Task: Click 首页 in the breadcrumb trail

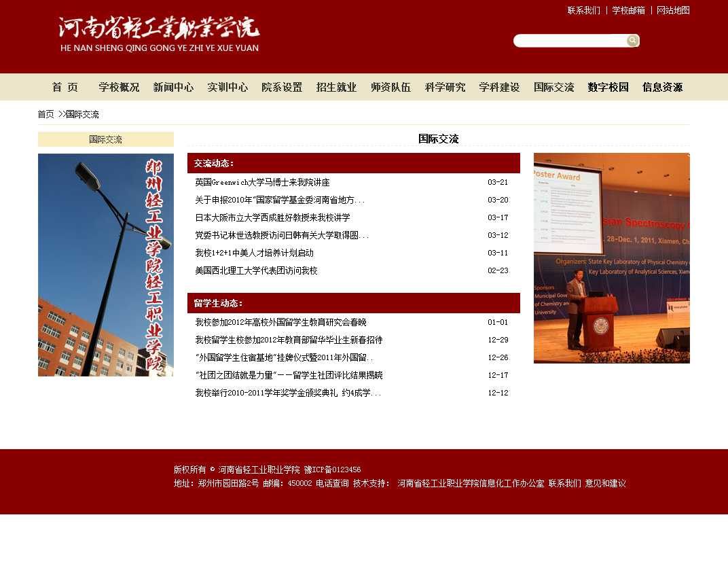Action: coord(45,114)
